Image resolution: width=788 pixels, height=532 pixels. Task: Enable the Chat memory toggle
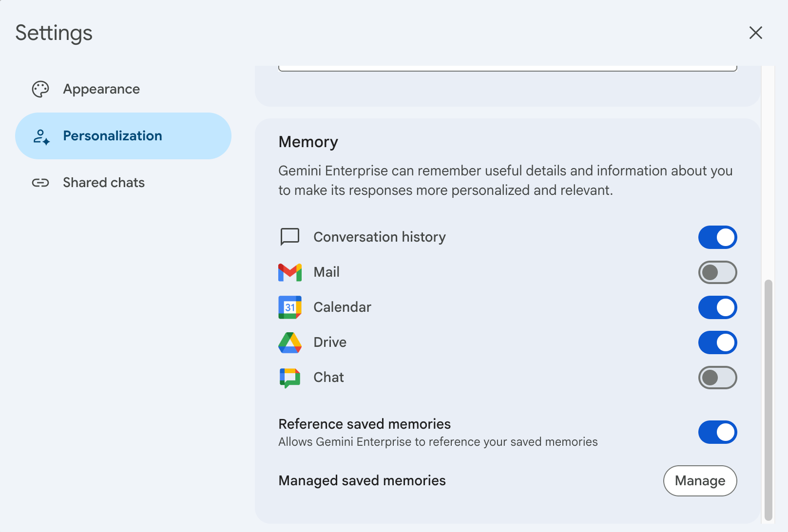coord(717,378)
